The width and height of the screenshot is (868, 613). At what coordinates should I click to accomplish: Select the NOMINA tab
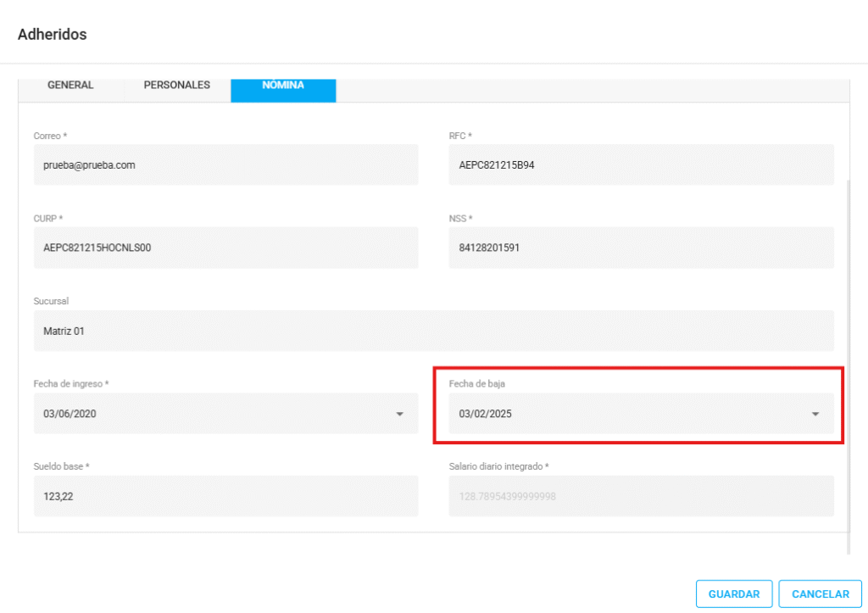click(283, 86)
